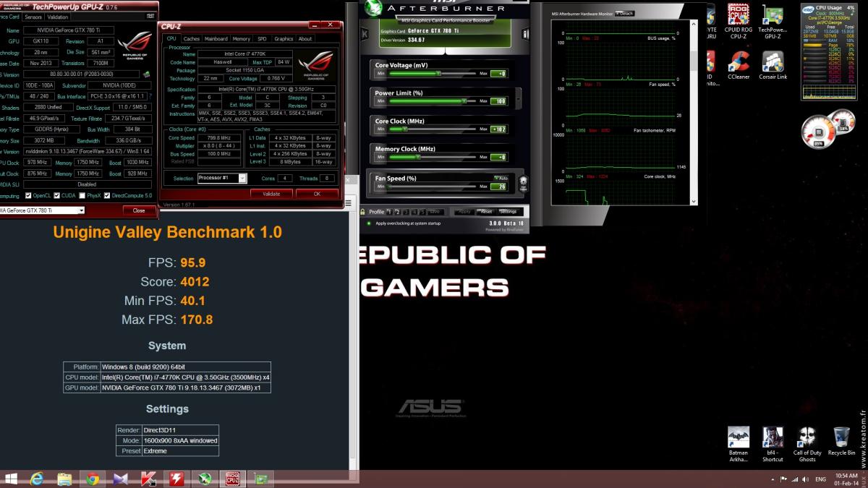Image resolution: width=868 pixels, height=488 pixels.
Task: Toggle PhysX checkbox in GPU-Z
Action: coord(82,195)
